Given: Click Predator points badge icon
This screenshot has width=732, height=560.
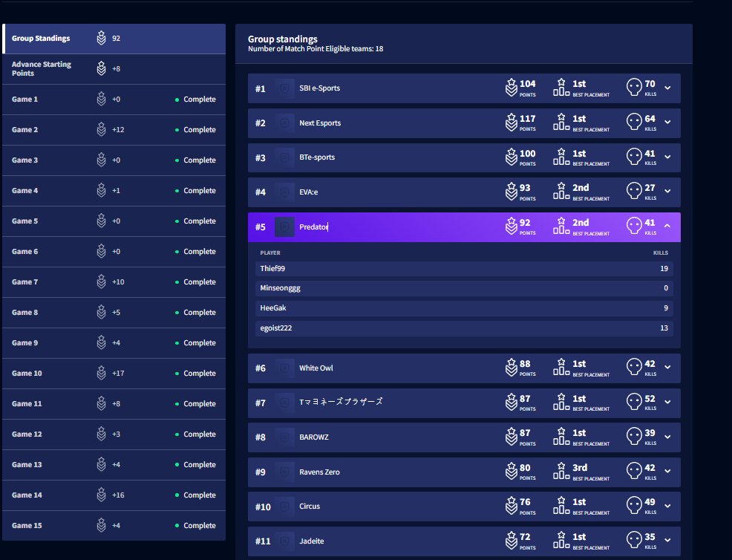Looking at the screenshot, I should 512,226.
